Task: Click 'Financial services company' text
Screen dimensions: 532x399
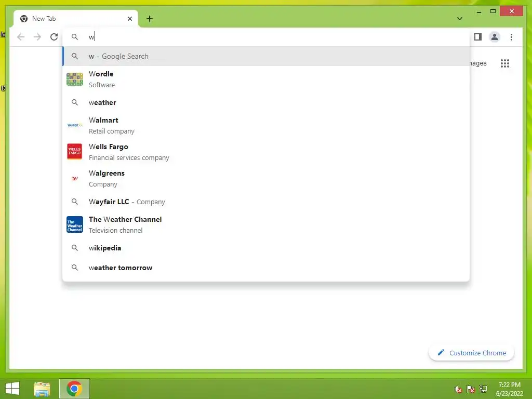Action: [x=129, y=158]
